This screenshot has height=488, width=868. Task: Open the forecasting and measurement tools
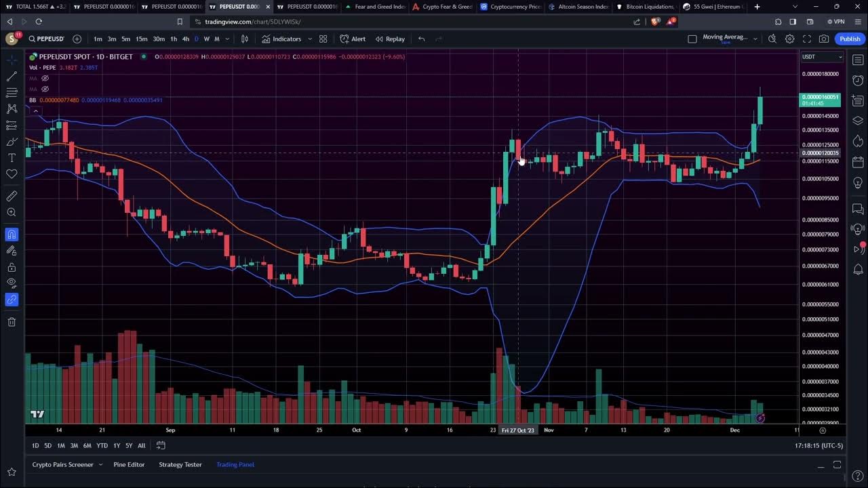12,125
